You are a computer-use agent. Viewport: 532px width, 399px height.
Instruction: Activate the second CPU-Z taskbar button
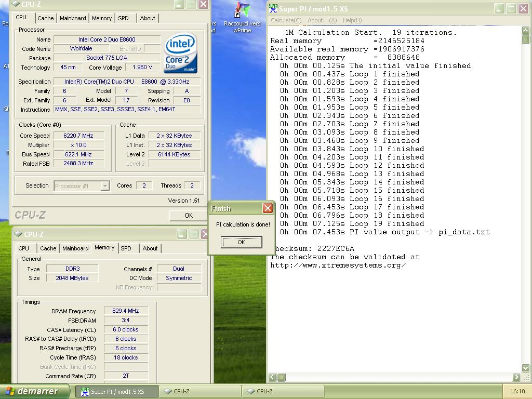(283, 392)
